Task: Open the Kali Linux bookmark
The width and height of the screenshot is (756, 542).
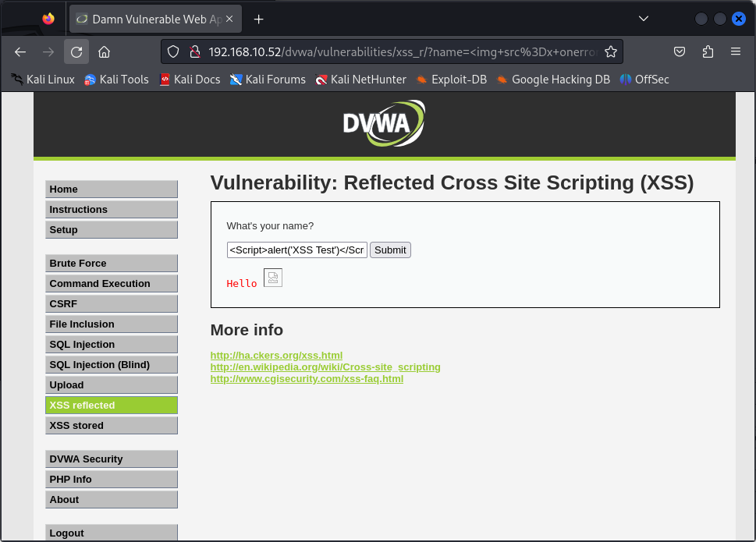Action: 44,80
